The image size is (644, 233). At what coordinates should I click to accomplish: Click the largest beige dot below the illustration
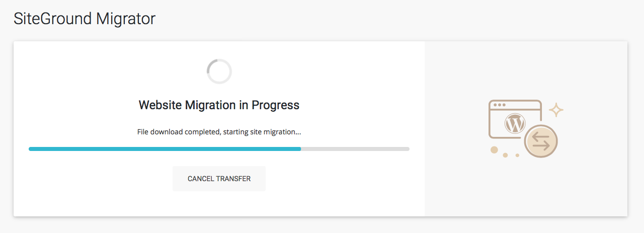click(x=494, y=149)
